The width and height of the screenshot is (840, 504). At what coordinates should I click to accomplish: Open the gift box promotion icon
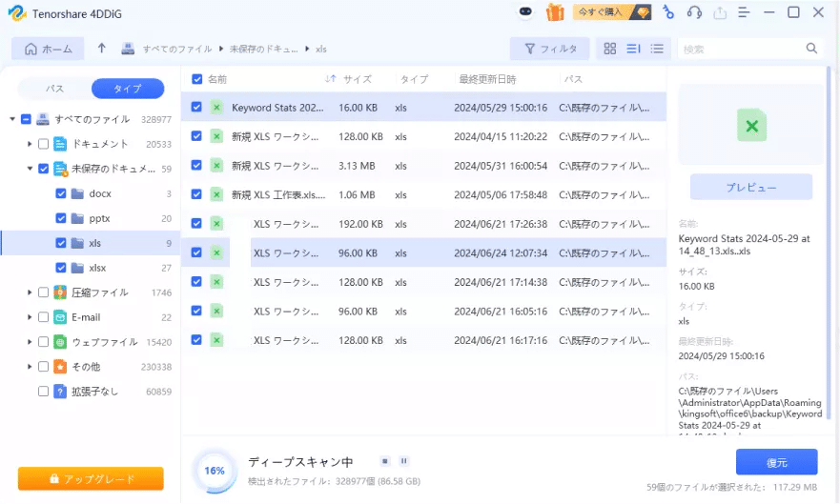tap(555, 12)
